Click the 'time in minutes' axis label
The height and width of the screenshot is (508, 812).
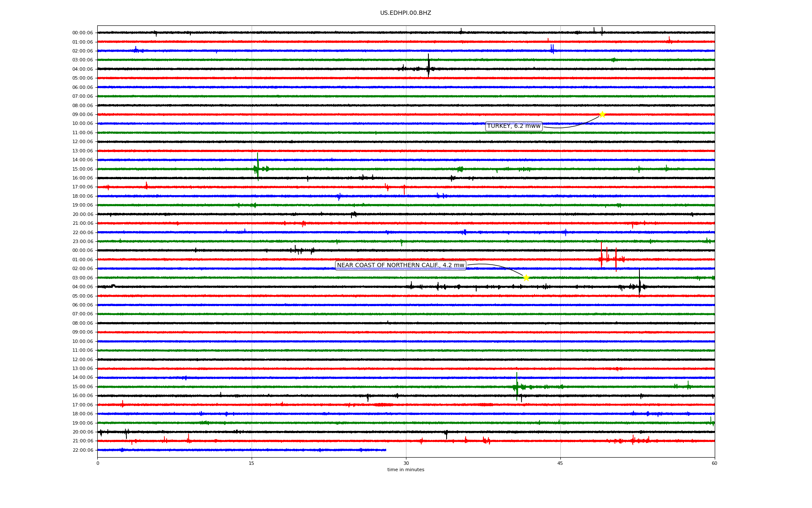[x=406, y=470]
